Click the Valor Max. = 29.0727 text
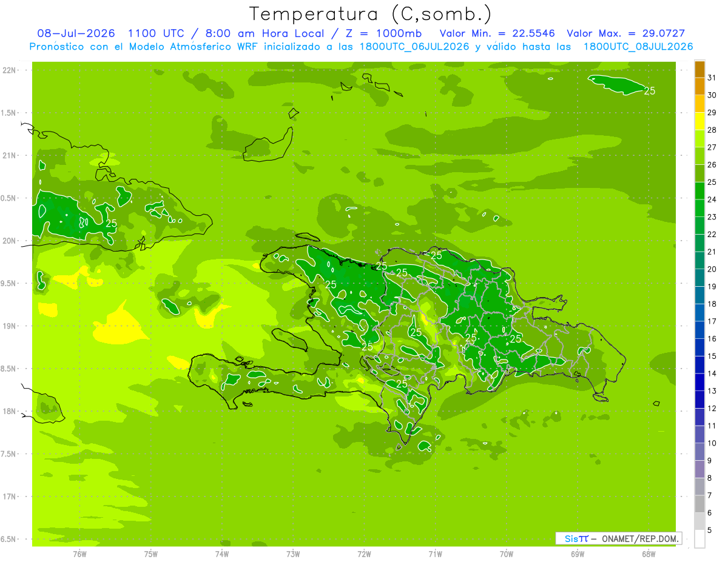The image size is (728, 562). point(626,33)
